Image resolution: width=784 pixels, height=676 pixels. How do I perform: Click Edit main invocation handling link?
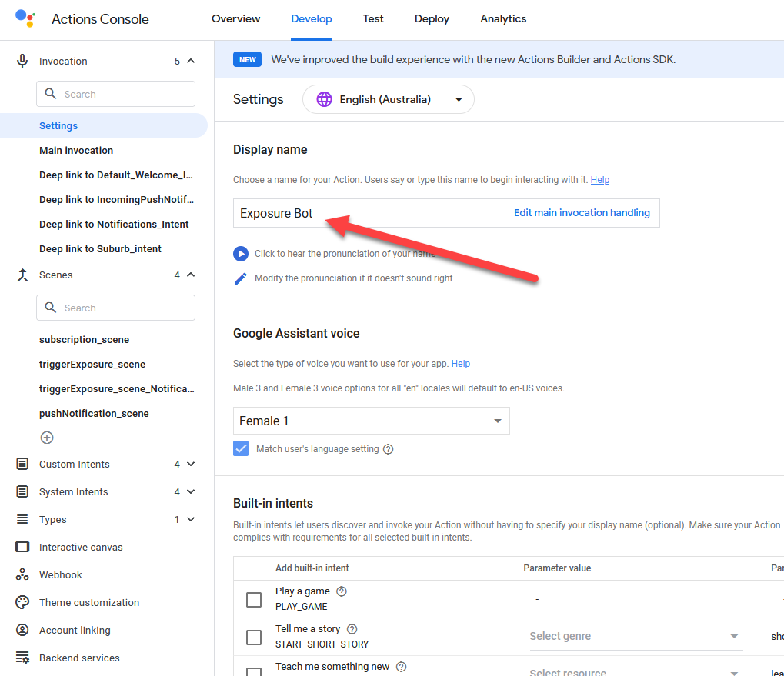tap(582, 213)
